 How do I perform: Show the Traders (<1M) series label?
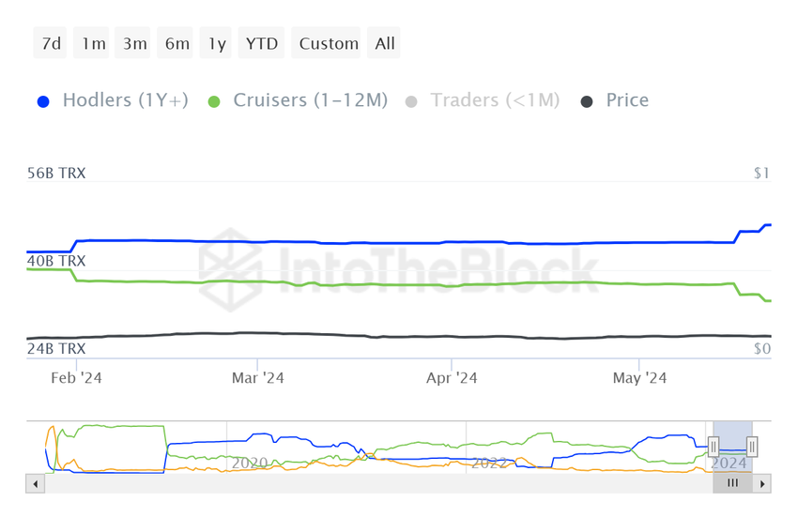coord(495,100)
